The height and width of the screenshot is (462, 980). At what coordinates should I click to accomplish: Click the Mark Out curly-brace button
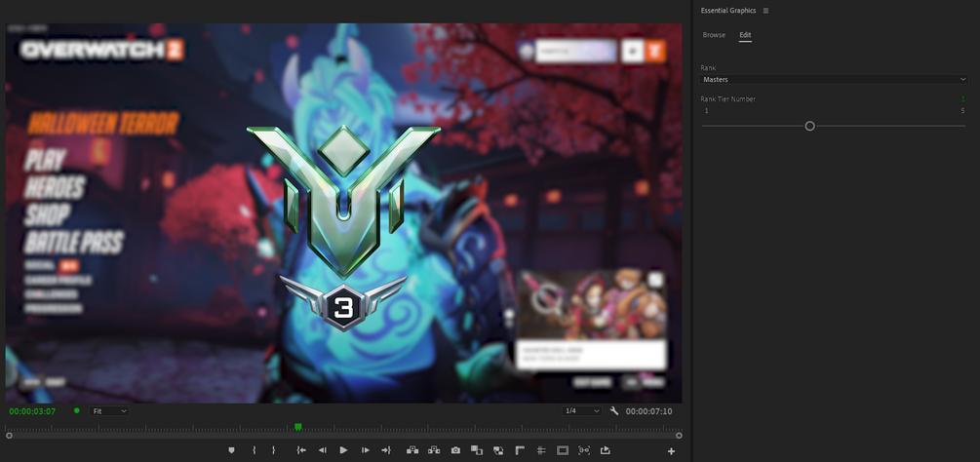pos(273,450)
